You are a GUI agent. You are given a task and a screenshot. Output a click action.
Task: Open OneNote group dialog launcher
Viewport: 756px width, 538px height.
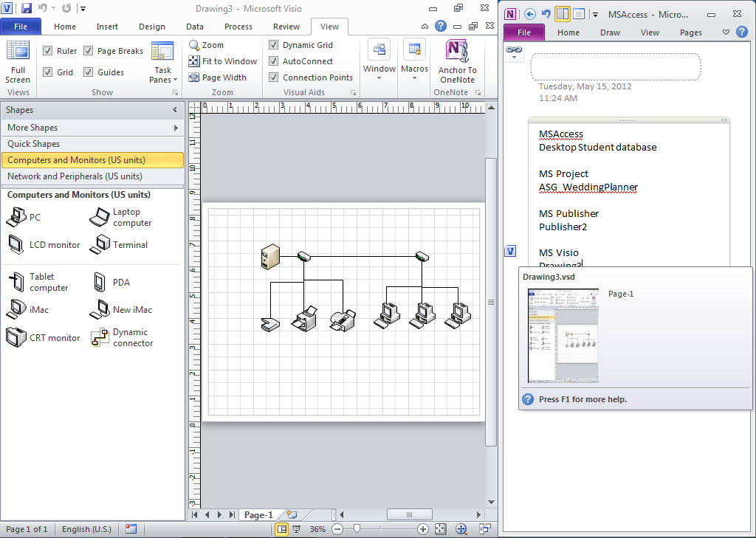[x=478, y=92]
